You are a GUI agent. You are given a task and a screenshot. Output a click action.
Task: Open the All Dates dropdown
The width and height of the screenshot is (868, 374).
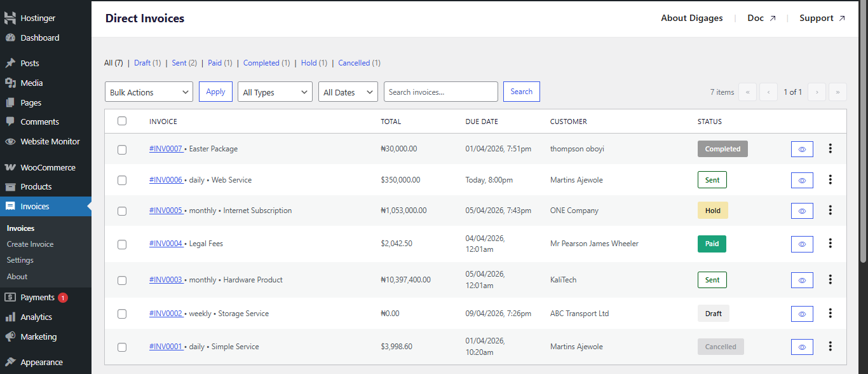(x=348, y=92)
